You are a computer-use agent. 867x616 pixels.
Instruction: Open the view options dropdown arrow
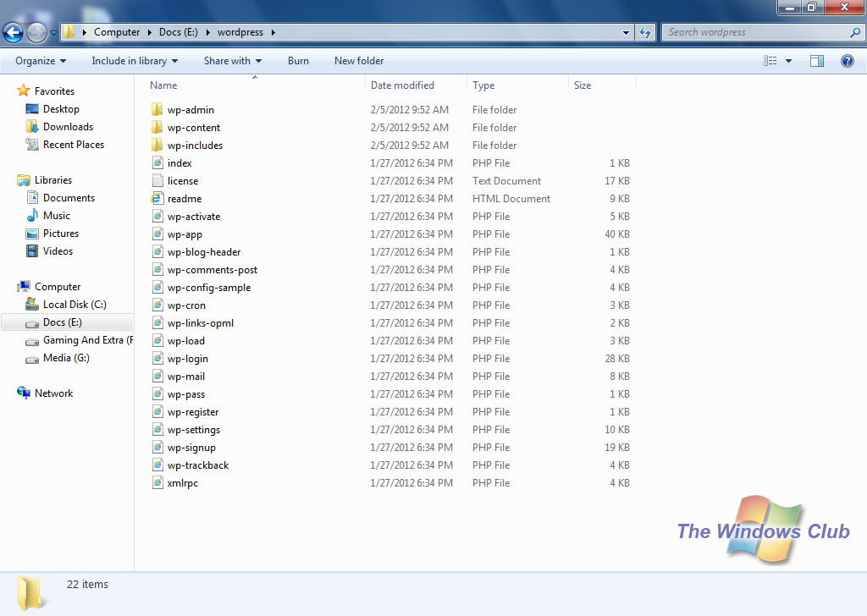[x=788, y=61]
